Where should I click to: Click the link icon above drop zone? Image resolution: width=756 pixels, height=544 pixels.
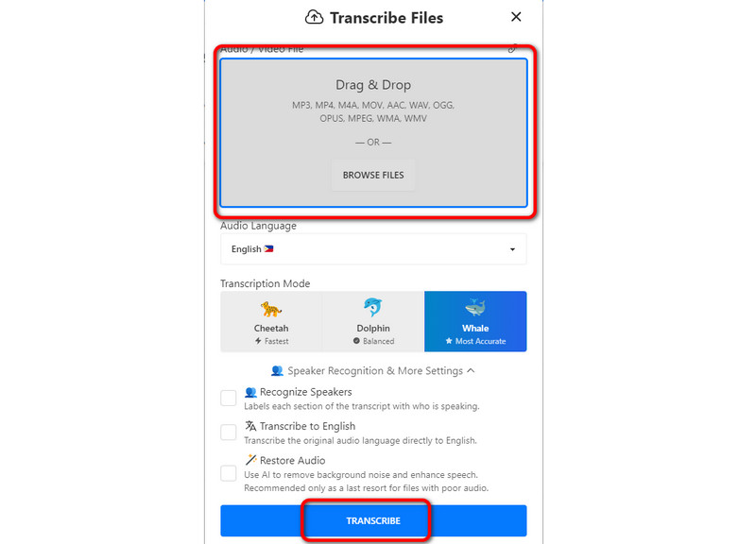coord(513,48)
